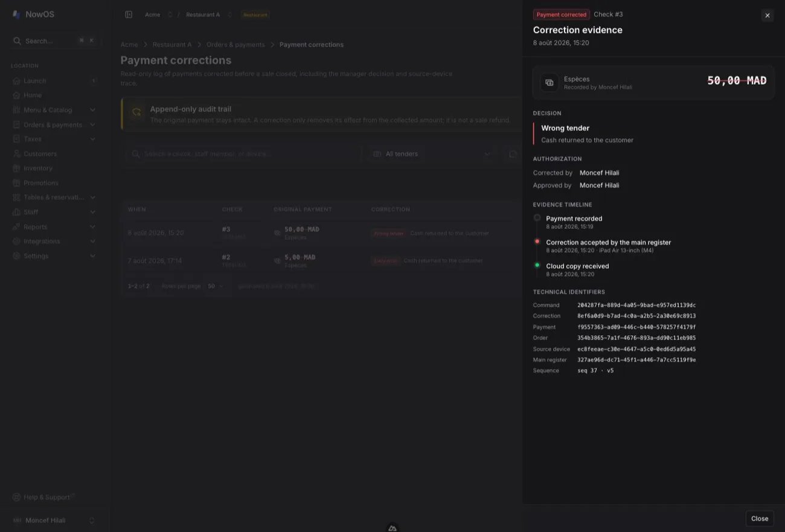The width and height of the screenshot is (785, 532).
Task: Expand the Integrations section chevron
Action: [92, 242]
